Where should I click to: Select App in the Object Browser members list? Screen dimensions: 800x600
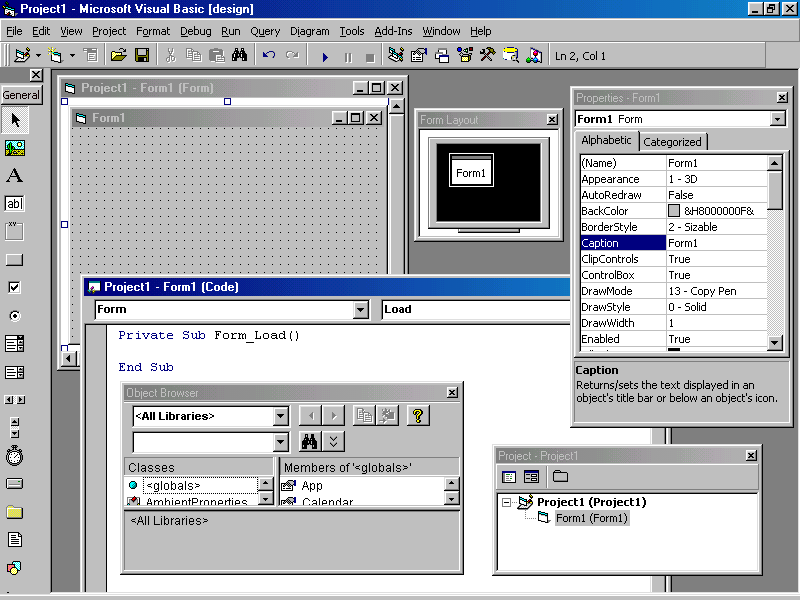(x=312, y=486)
